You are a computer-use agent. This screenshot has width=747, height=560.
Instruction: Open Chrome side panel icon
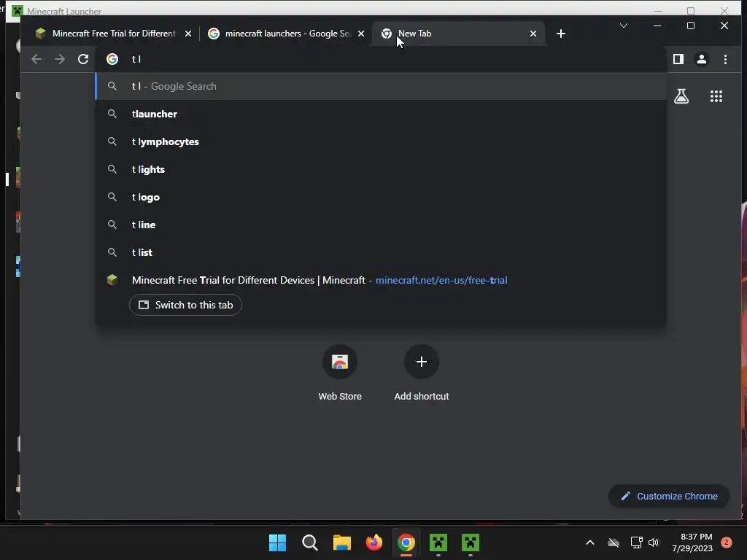pyautogui.click(x=678, y=59)
